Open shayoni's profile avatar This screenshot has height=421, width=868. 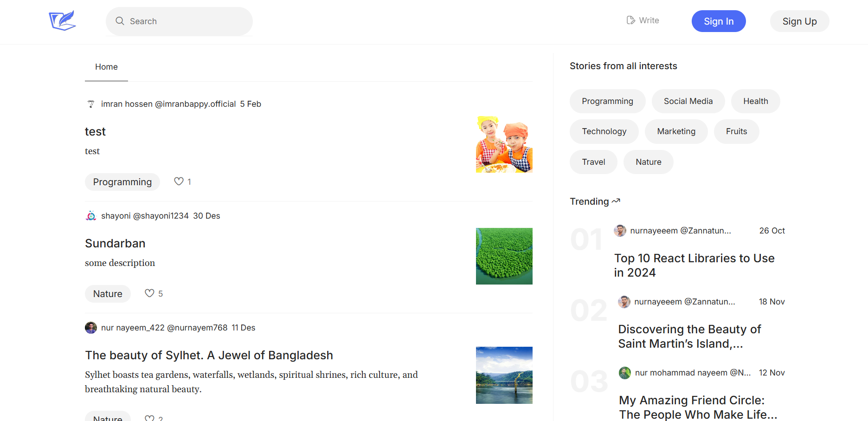tap(91, 216)
